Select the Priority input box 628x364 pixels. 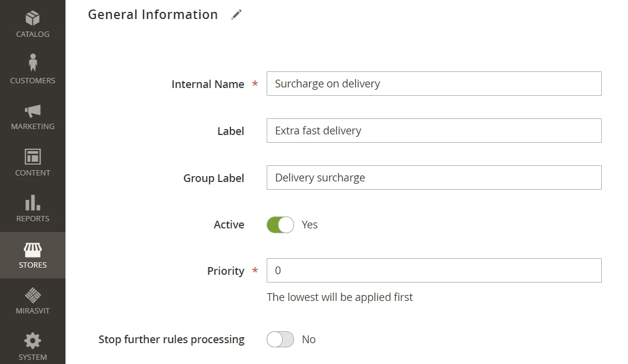(434, 271)
